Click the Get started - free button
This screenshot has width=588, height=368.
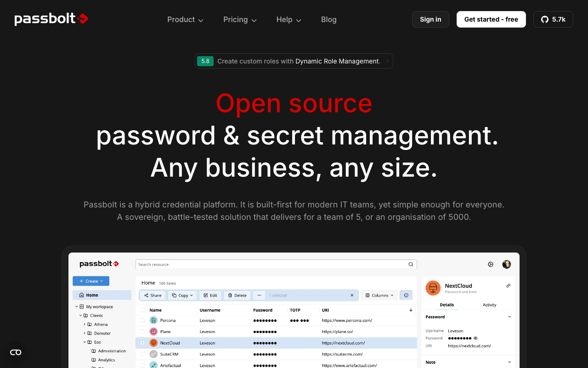(491, 19)
